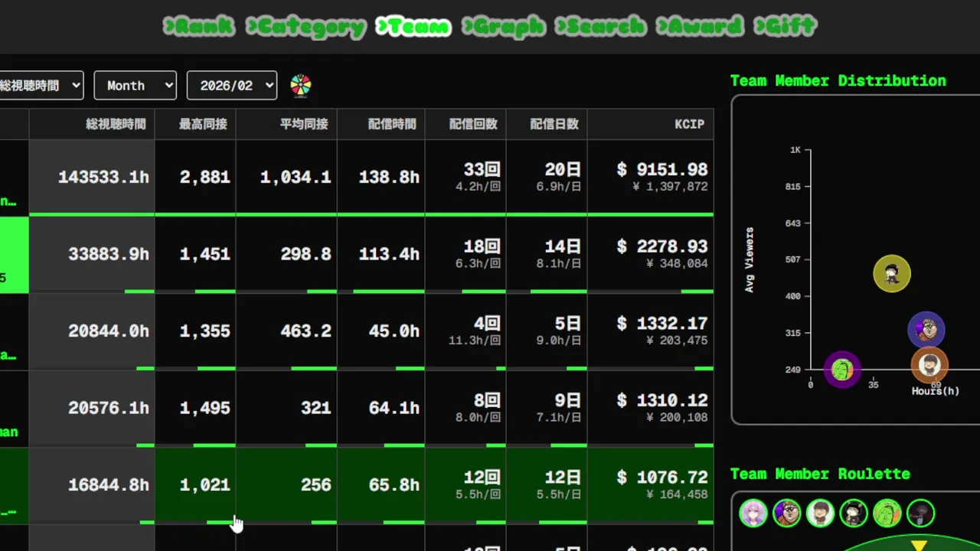Click the 64.1h stream time cell
980x551 pixels.
click(381, 408)
